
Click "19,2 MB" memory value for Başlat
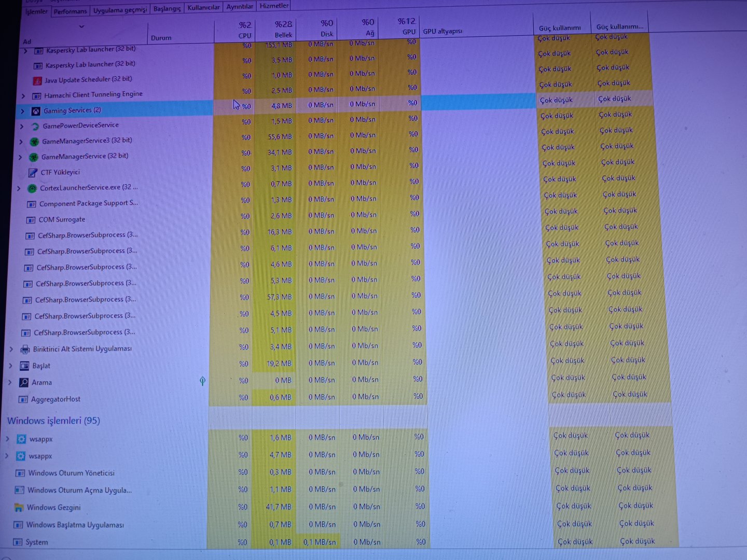coord(279,363)
